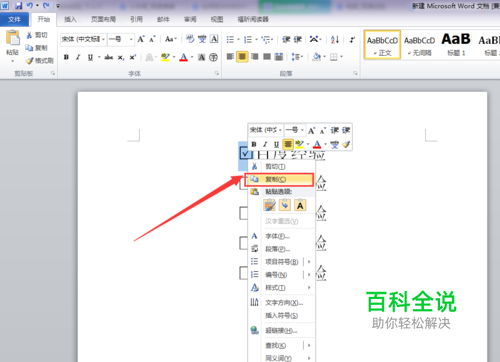Open Font dialog launcher in 字体 group

(x=217, y=73)
